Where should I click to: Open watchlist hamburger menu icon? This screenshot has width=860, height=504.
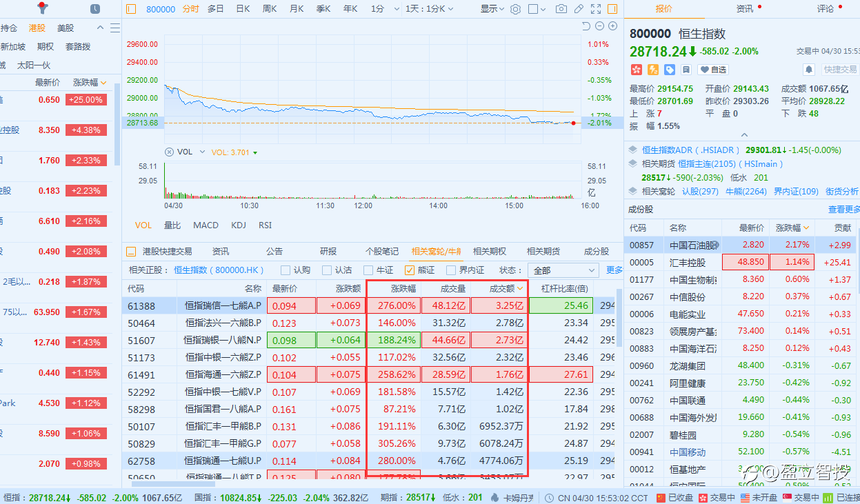click(115, 28)
